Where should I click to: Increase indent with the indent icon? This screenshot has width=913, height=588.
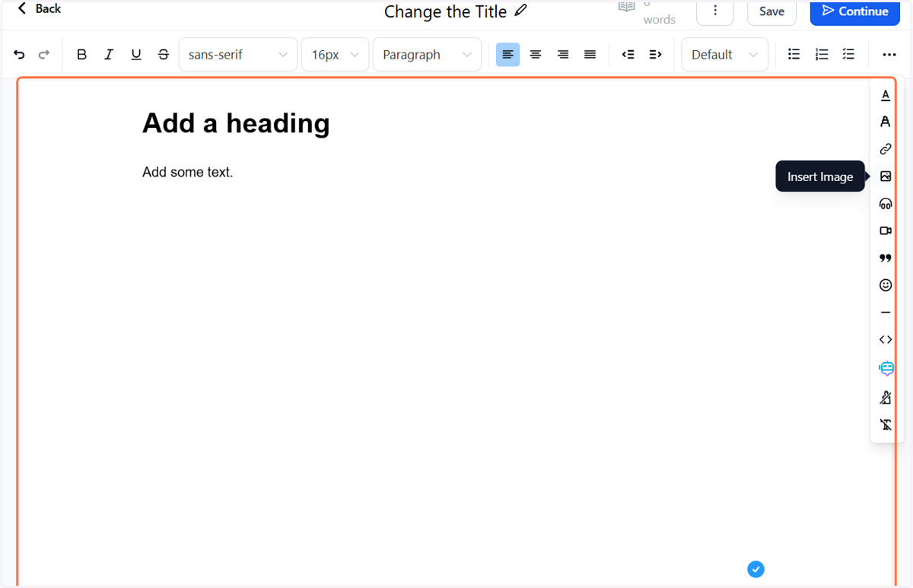point(655,55)
